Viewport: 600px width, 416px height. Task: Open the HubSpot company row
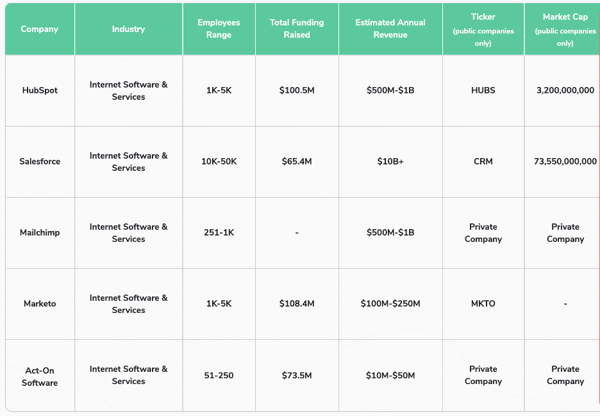pos(40,90)
